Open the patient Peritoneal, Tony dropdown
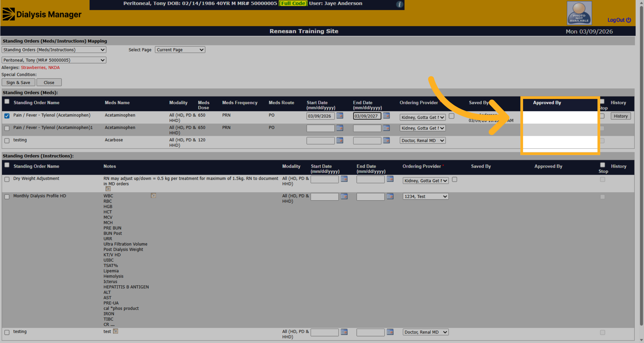644x343 pixels. pyautogui.click(x=54, y=60)
